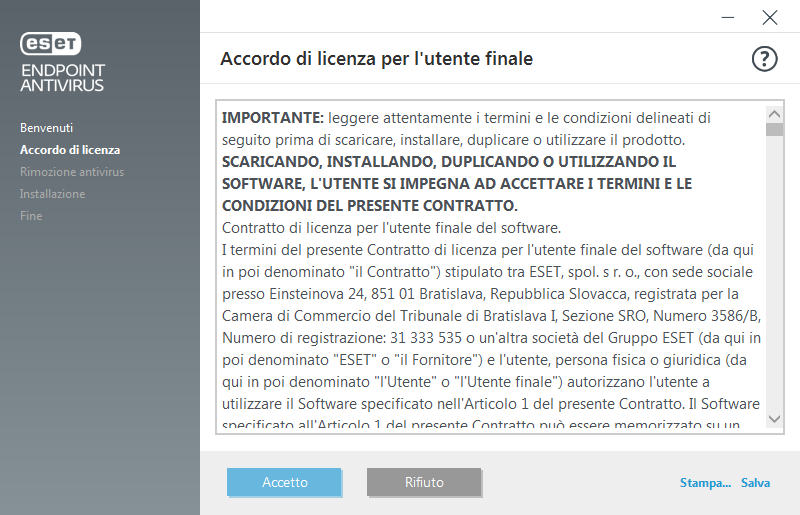
Task: Minimize the installer window
Action: coord(728,17)
